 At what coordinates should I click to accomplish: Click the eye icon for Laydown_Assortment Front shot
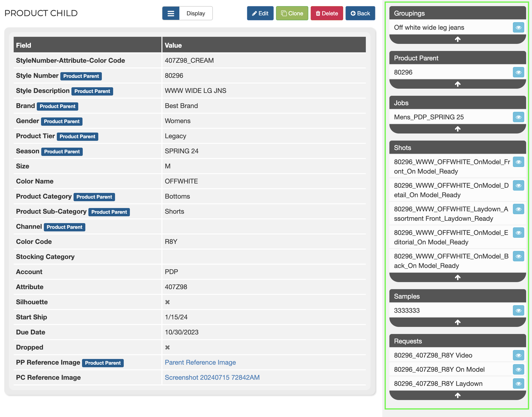click(518, 209)
